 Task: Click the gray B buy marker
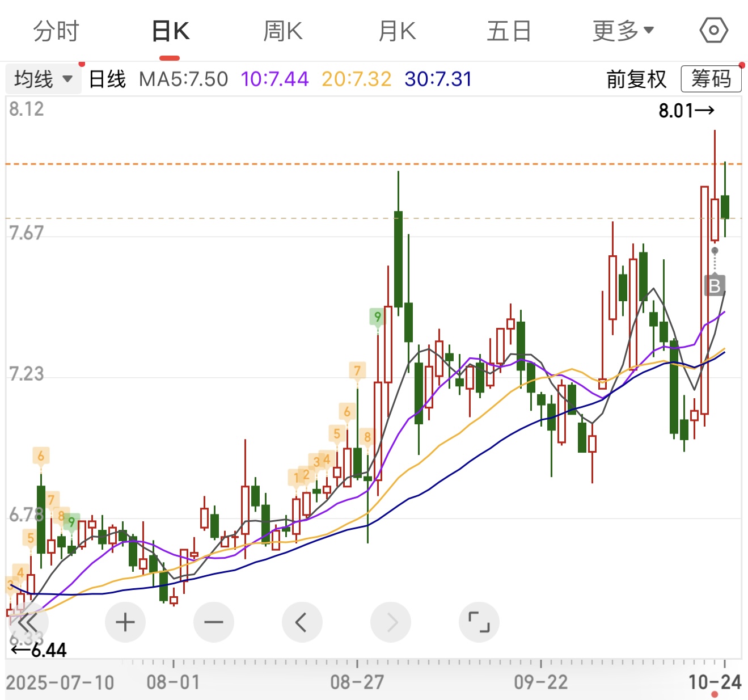pyautogui.click(x=715, y=285)
